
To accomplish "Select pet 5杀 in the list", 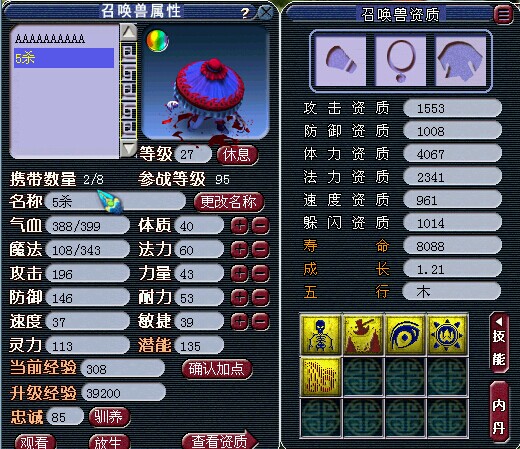I will 64,58.
